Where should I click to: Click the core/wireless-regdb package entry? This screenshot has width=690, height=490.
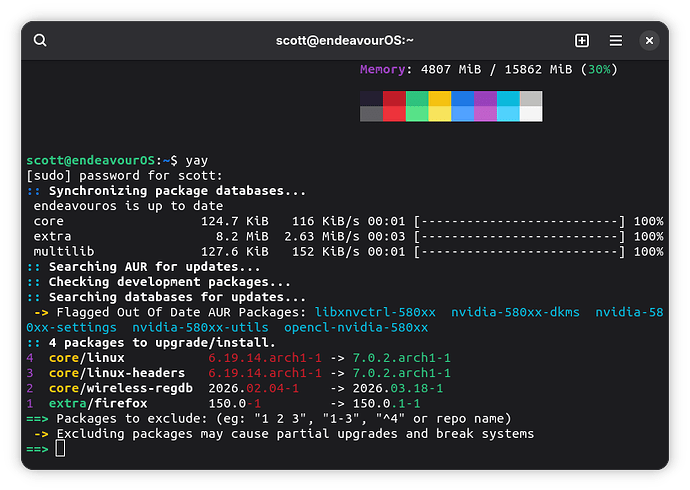click(x=121, y=388)
